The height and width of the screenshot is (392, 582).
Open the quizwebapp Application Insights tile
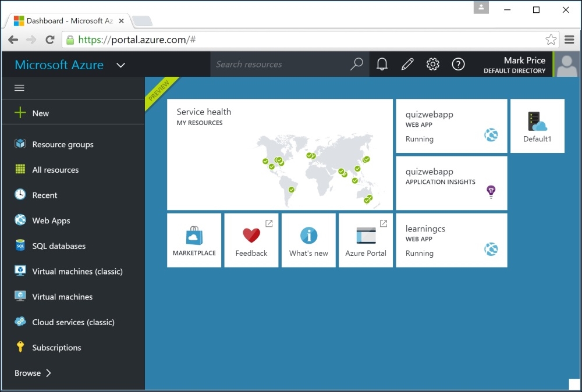452,183
